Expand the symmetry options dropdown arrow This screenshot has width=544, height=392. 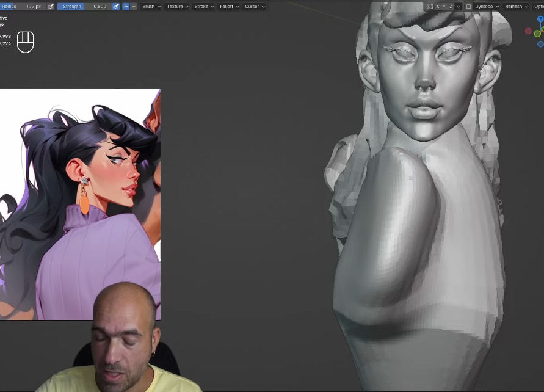coord(459,6)
